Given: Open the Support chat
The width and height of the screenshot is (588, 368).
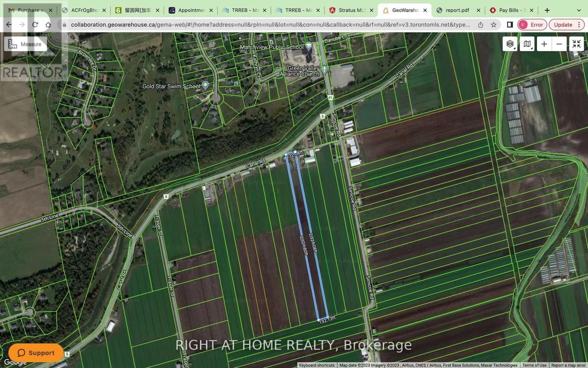Looking at the screenshot, I should pyautogui.click(x=36, y=353).
